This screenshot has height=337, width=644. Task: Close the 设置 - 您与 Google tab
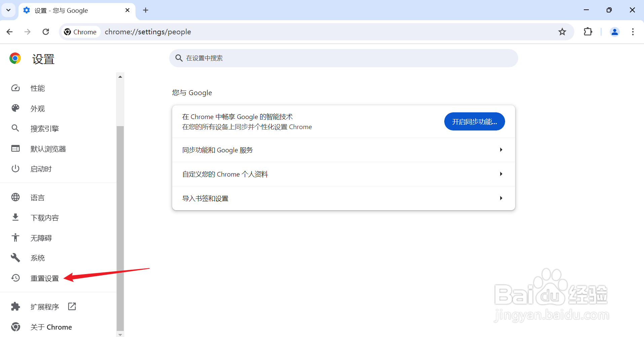tap(127, 10)
